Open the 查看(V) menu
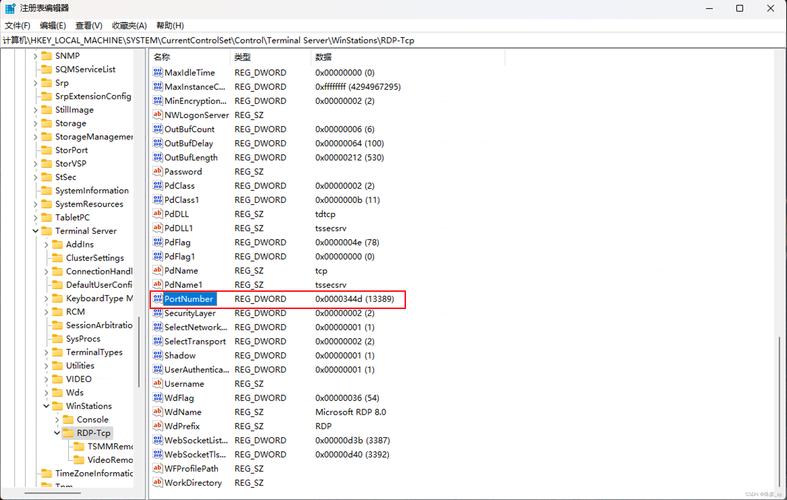The image size is (787, 500). [92, 25]
